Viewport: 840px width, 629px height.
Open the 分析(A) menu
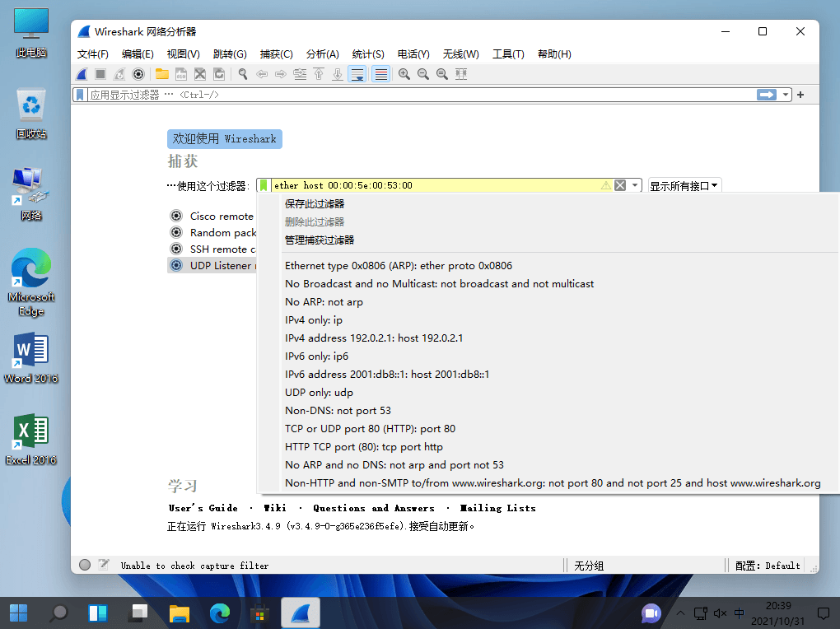tap(323, 54)
